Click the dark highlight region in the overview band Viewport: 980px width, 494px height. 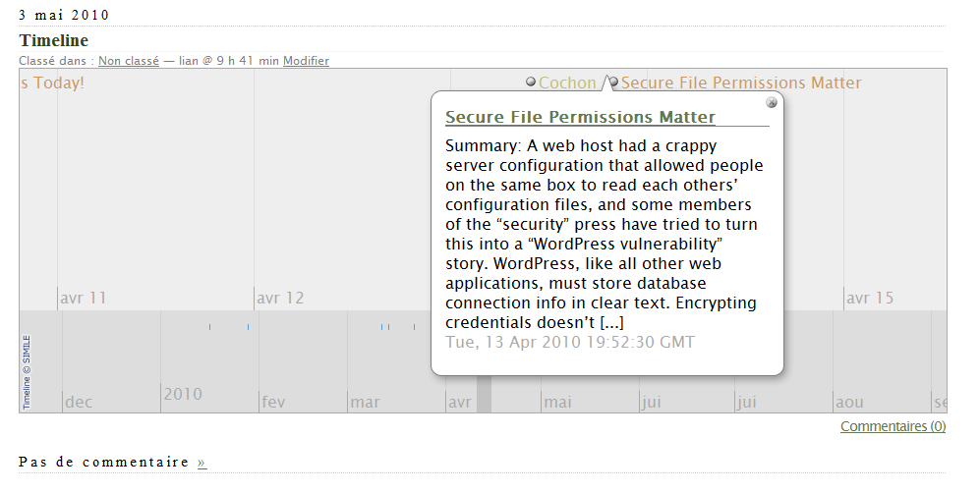(485, 396)
